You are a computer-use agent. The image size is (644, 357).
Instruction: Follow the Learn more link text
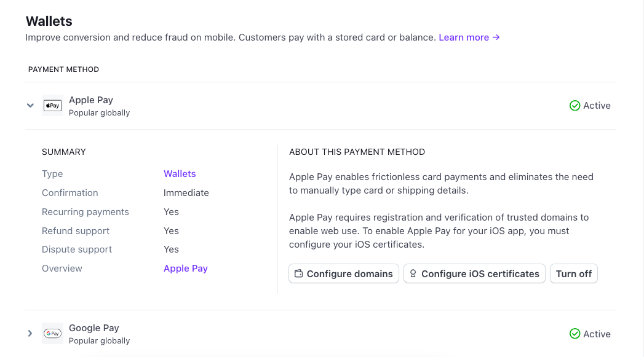tap(463, 37)
